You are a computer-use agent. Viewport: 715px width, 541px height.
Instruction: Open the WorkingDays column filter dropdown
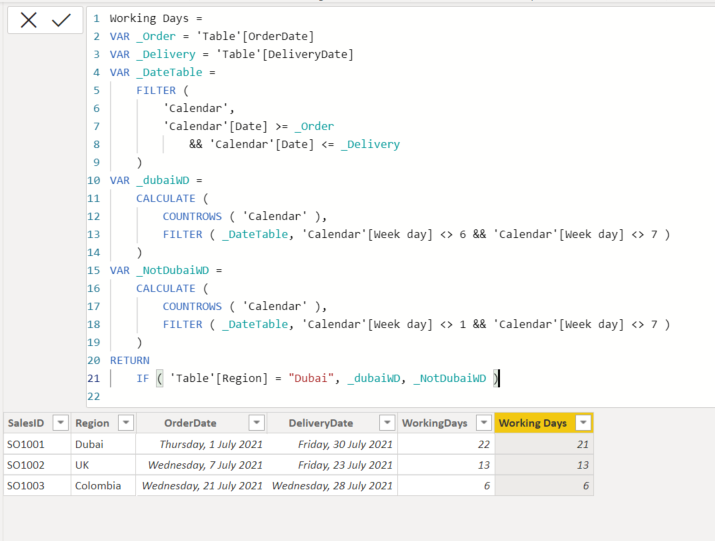(483, 423)
